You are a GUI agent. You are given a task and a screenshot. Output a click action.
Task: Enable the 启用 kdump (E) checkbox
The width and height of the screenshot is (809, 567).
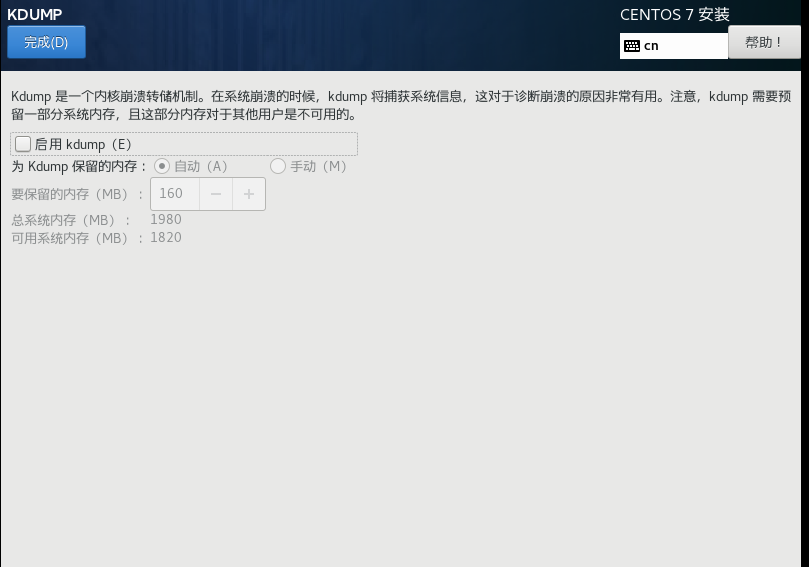click(x=23, y=144)
